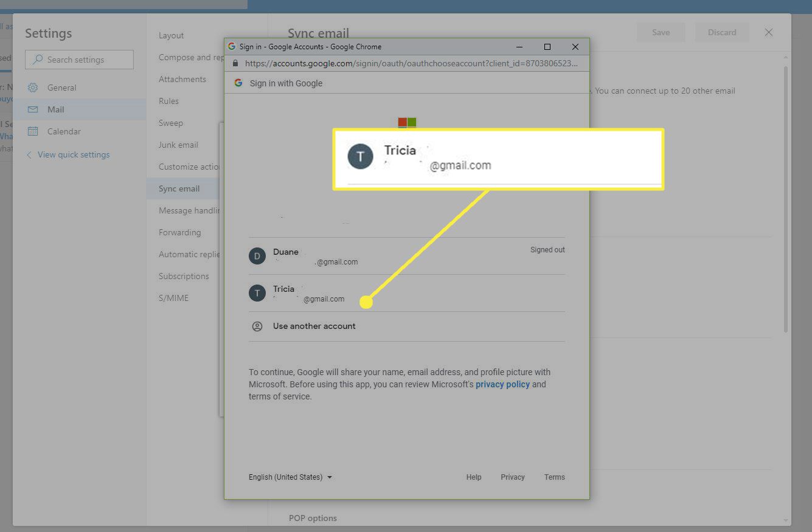Open Junk email settings
Screen dimensions: 812x532
click(x=178, y=145)
